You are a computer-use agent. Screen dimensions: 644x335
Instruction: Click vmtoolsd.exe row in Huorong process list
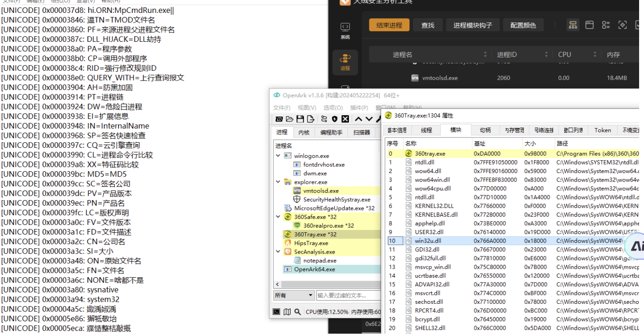point(504,78)
